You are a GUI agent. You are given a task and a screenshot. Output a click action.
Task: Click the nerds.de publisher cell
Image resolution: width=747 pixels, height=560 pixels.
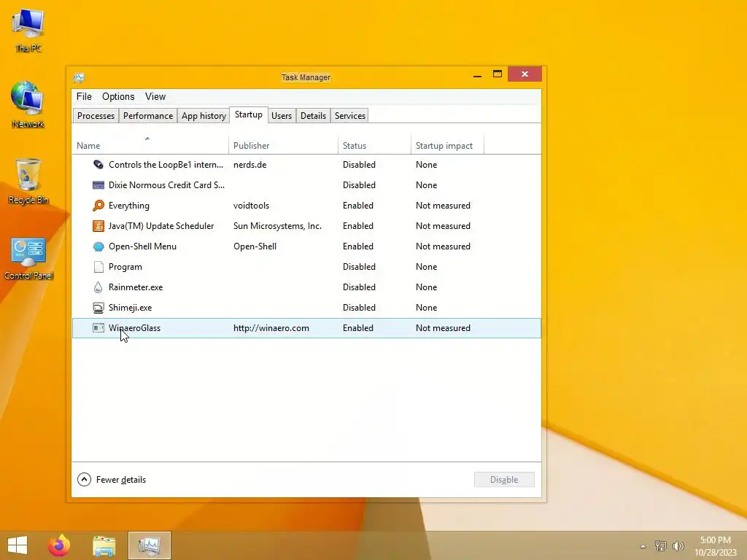249,165
